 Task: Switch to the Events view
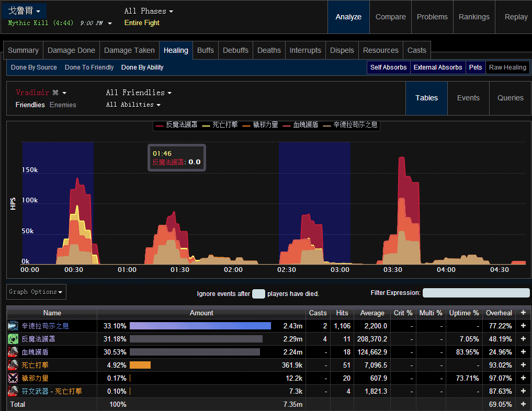point(468,98)
